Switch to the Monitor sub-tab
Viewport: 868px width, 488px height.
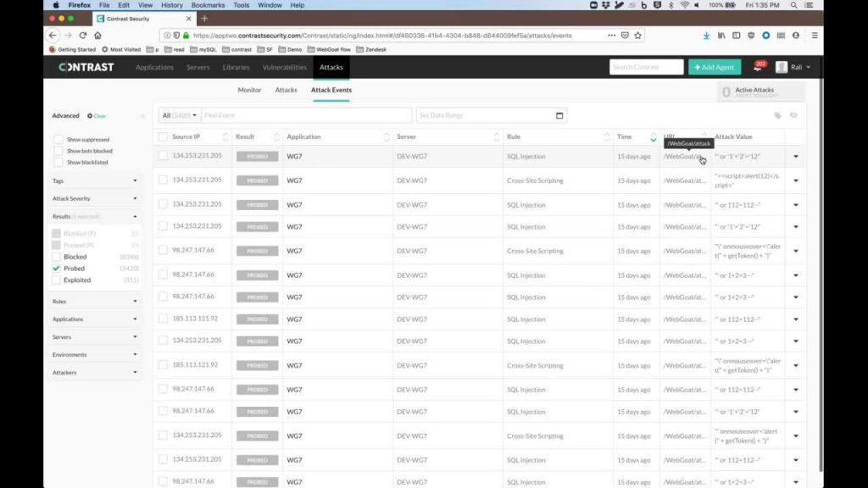tap(249, 90)
